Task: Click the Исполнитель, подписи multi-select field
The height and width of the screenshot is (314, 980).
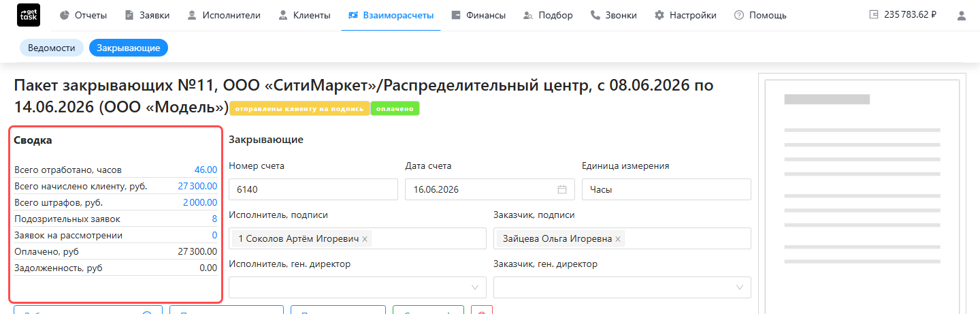Action: pos(358,238)
